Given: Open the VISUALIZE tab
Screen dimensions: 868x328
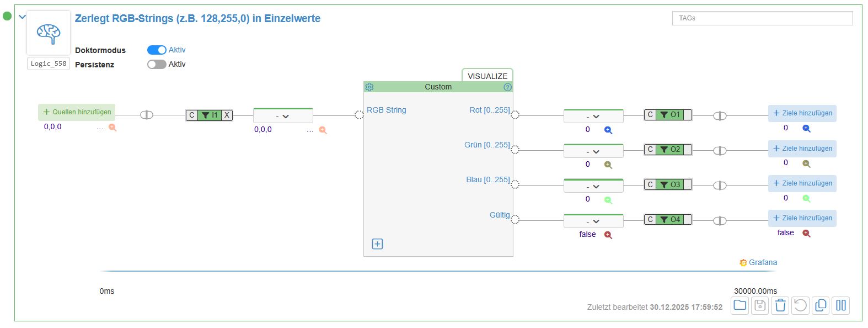Looking at the screenshot, I should pyautogui.click(x=487, y=76).
